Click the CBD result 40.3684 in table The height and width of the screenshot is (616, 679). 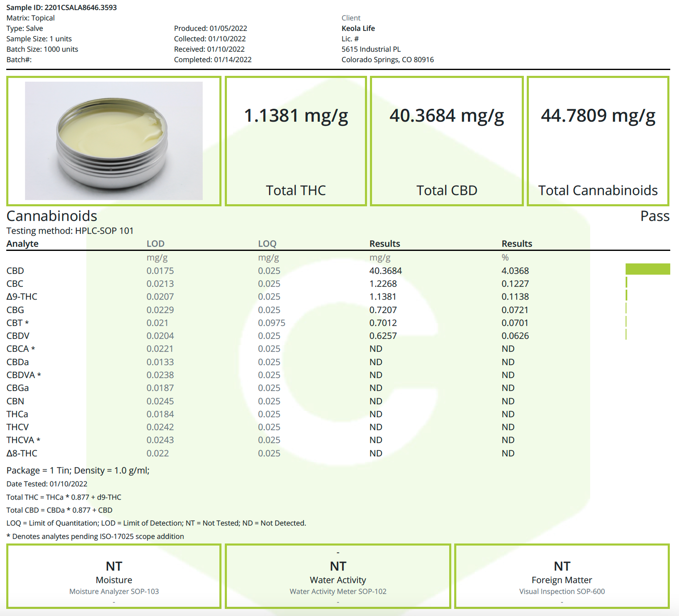click(385, 271)
